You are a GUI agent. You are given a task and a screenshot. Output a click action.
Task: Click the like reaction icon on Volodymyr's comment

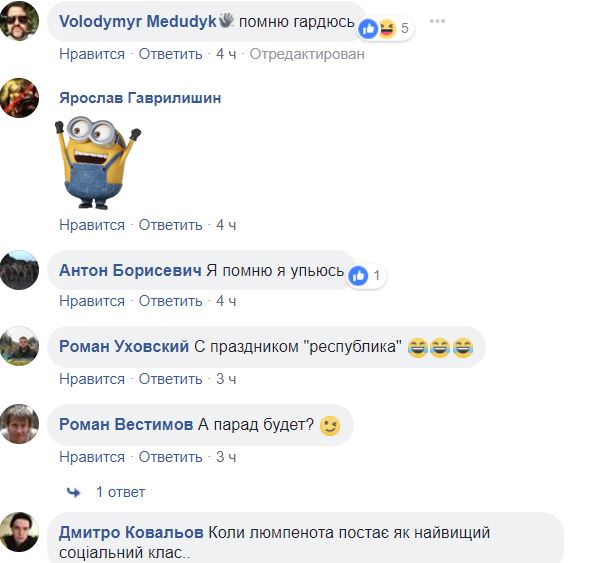[368, 29]
